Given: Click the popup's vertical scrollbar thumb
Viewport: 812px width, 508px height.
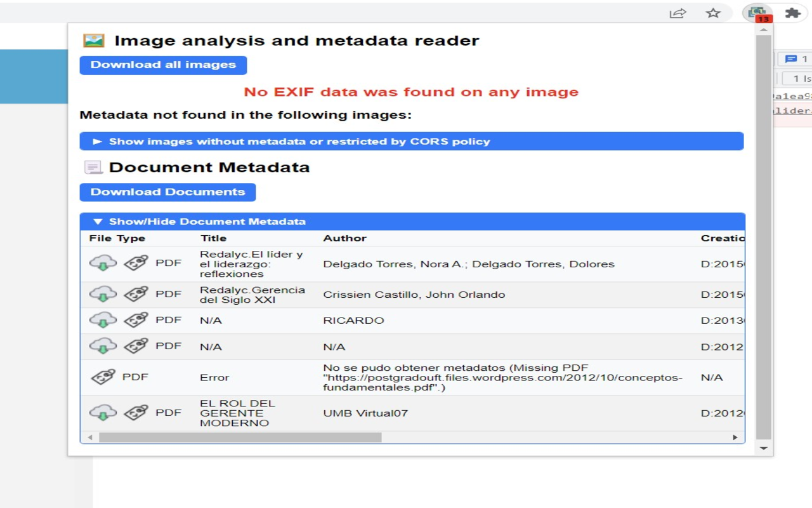Looking at the screenshot, I should pos(764,237).
